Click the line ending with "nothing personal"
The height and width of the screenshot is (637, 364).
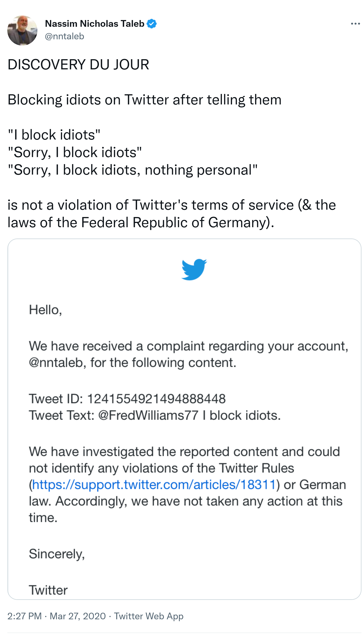(132, 170)
